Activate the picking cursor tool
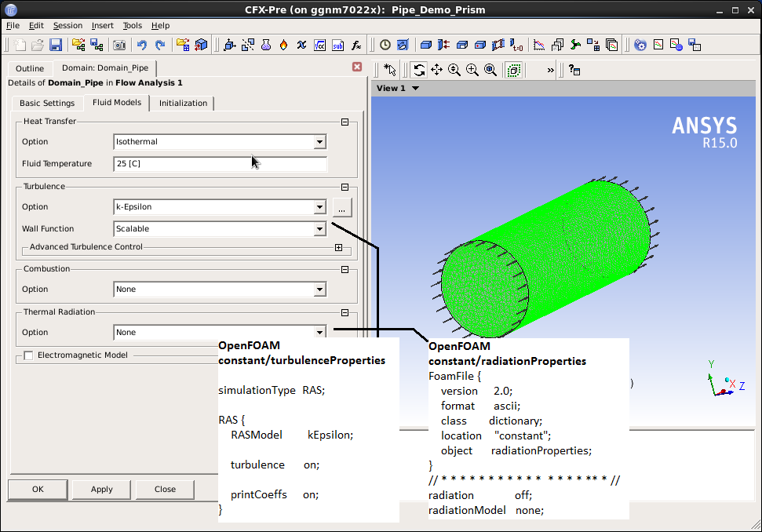The width and height of the screenshot is (762, 532). tap(390, 70)
